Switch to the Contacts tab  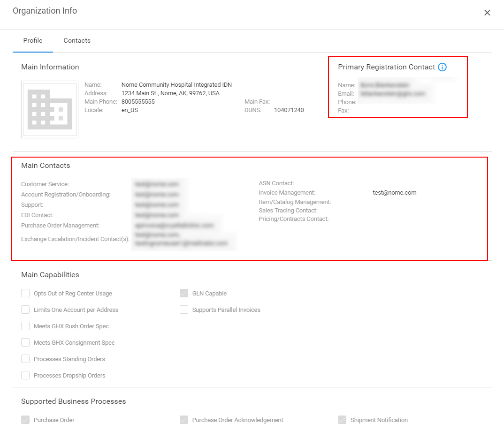pyautogui.click(x=77, y=41)
